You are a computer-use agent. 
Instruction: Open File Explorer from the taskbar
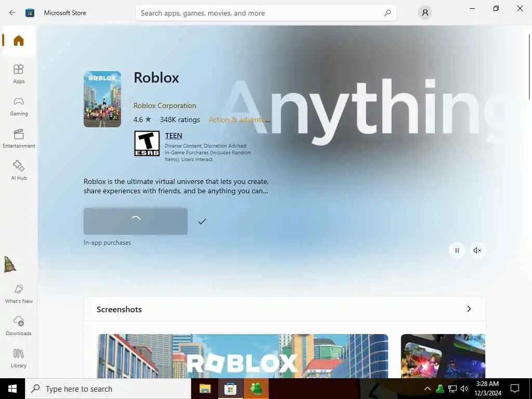click(x=205, y=389)
